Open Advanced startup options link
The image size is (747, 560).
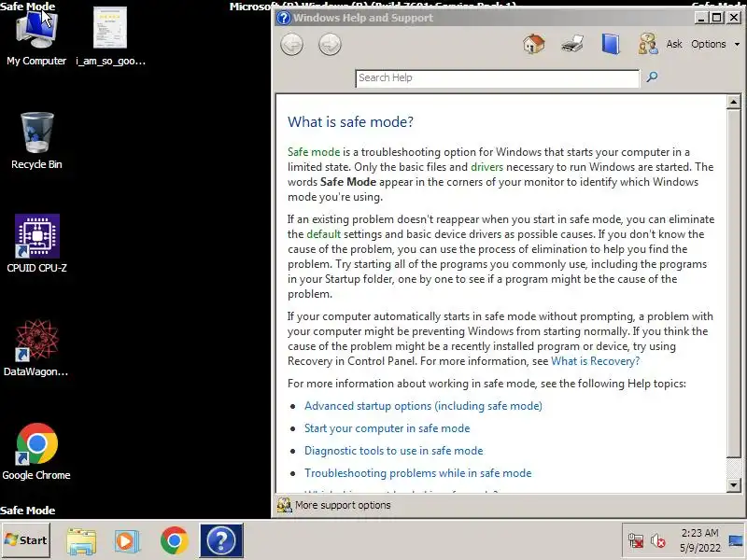[x=423, y=406]
